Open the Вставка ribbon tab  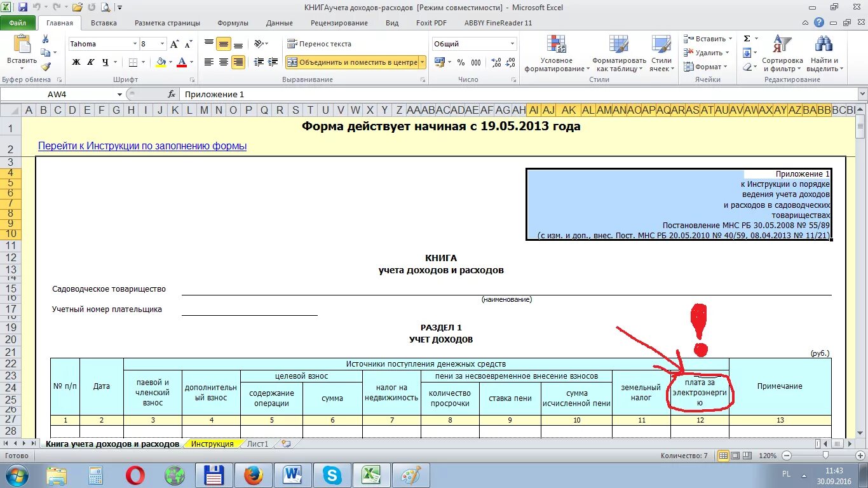(104, 23)
